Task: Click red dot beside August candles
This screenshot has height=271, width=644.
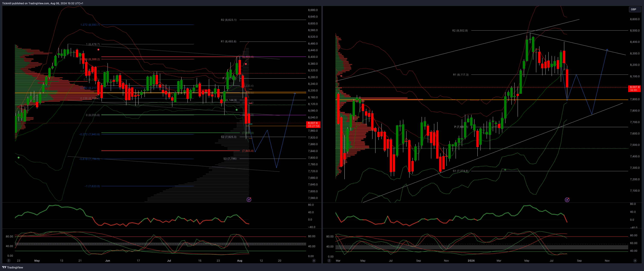Action: [x=246, y=64]
